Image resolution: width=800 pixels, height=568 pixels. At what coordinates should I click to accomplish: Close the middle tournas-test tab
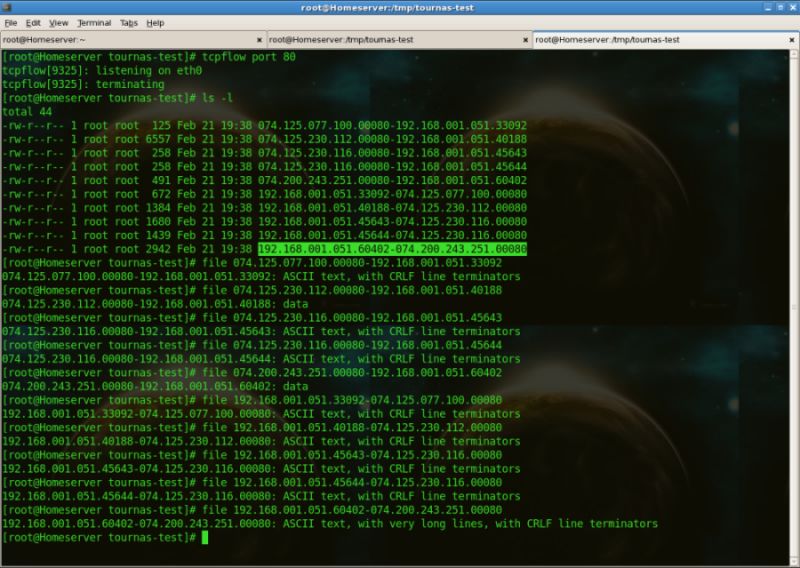click(x=526, y=40)
